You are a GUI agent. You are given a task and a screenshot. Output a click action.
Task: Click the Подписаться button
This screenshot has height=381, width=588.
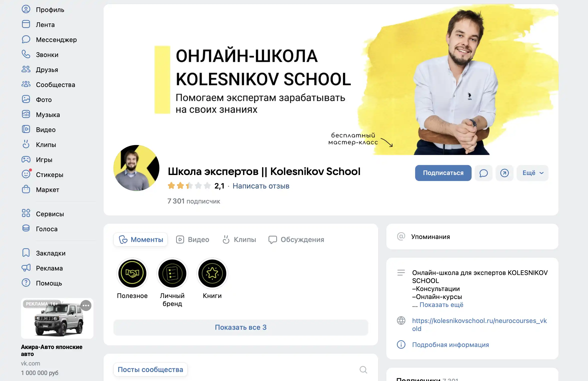[443, 173]
